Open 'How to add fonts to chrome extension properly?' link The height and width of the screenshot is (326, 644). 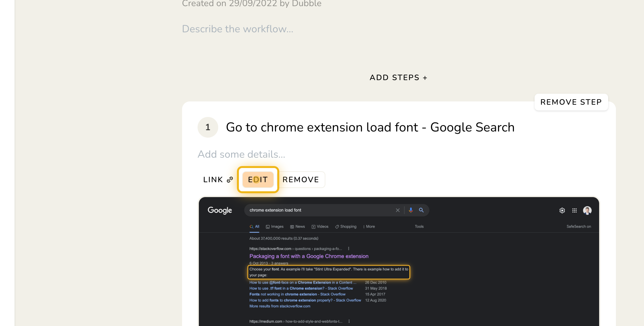point(305,300)
